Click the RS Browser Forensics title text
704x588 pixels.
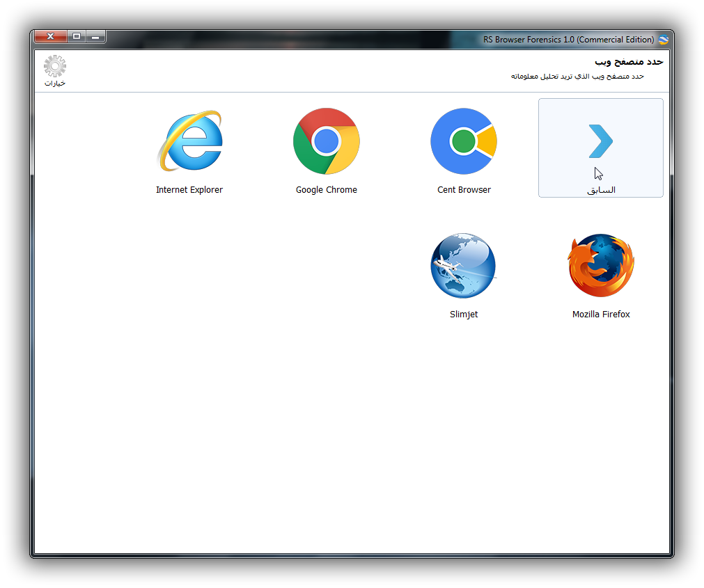coord(568,40)
